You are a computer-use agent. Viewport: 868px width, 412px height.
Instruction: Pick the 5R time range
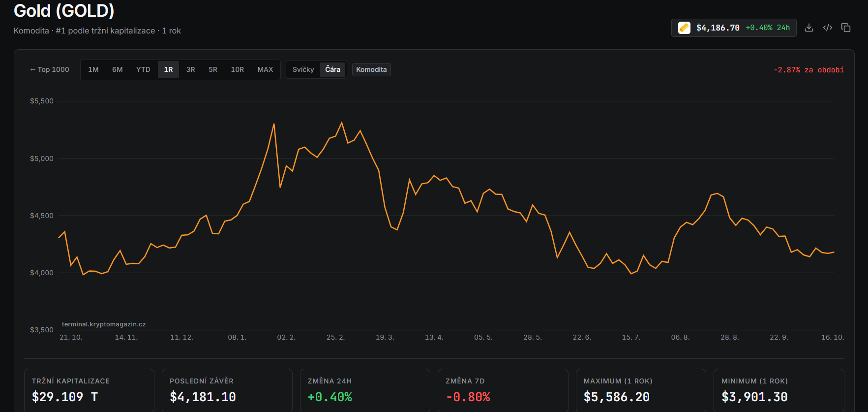coord(213,69)
